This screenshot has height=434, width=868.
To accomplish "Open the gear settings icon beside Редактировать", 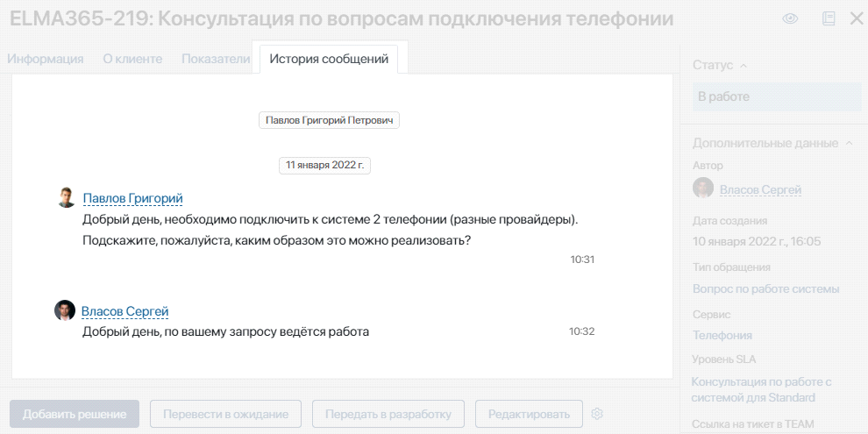I will click(x=596, y=414).
